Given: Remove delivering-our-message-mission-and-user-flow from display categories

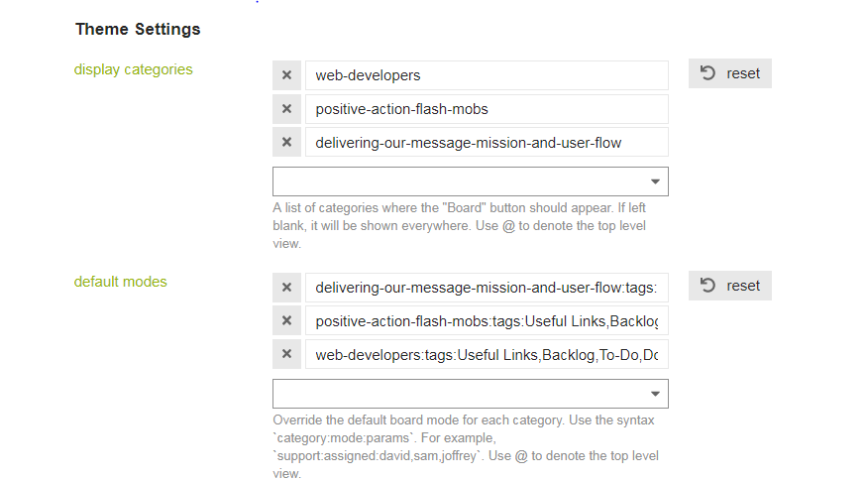Looking at the screenshot, I should pos(286,143).
